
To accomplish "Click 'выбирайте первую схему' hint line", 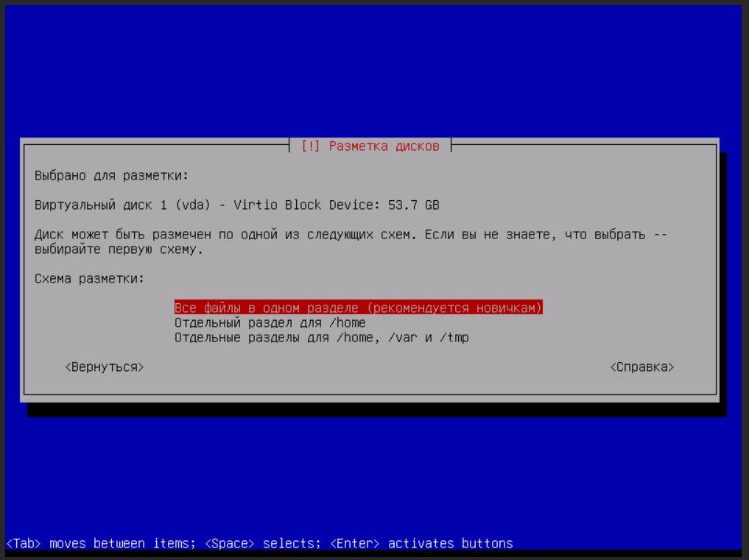I will click(x=119, y=249).
